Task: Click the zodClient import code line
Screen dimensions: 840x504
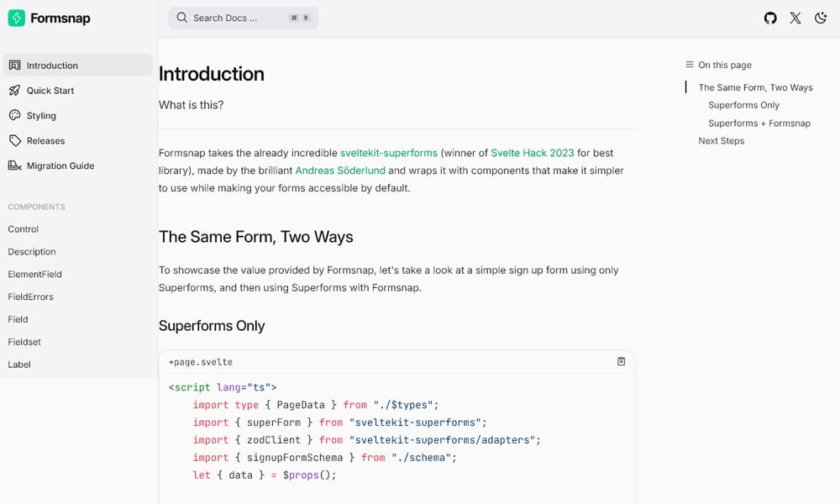Action: tap(367, 439)
